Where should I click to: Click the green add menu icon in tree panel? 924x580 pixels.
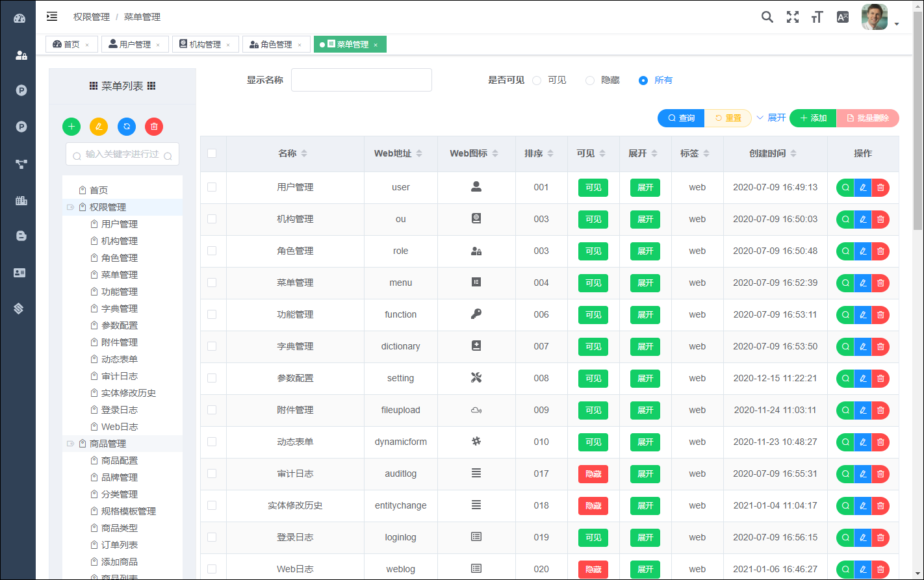pos(71,127)
